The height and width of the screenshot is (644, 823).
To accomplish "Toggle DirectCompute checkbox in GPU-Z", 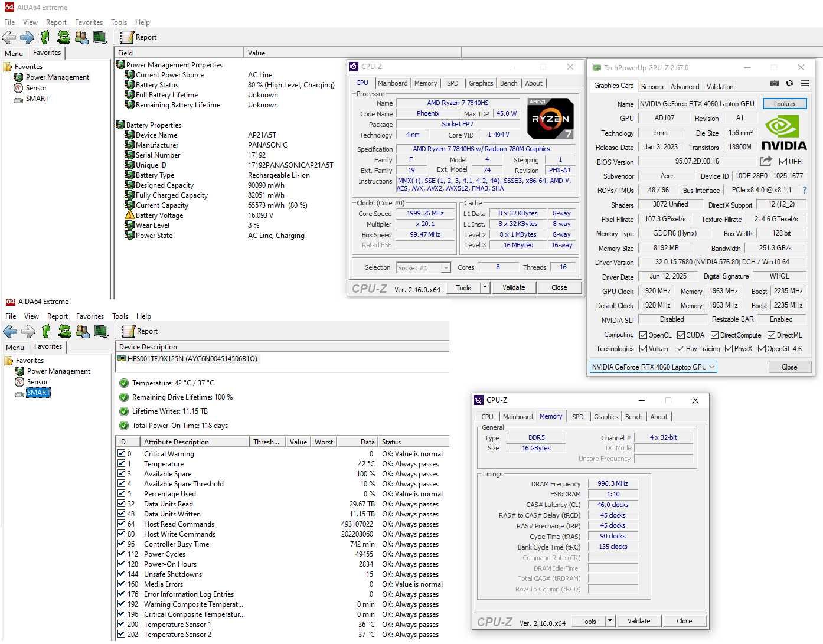I will [x=714, y=335].
